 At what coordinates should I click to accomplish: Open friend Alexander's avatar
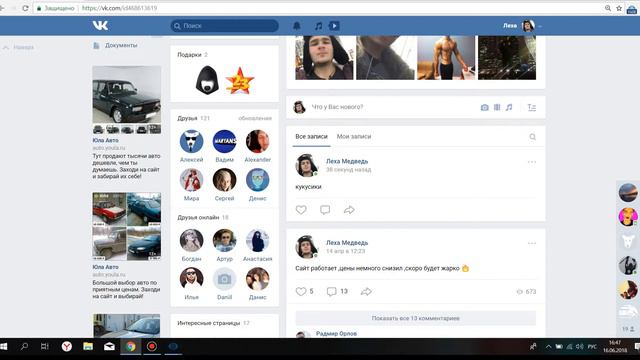pyautogui.click(x=258, y=141)
